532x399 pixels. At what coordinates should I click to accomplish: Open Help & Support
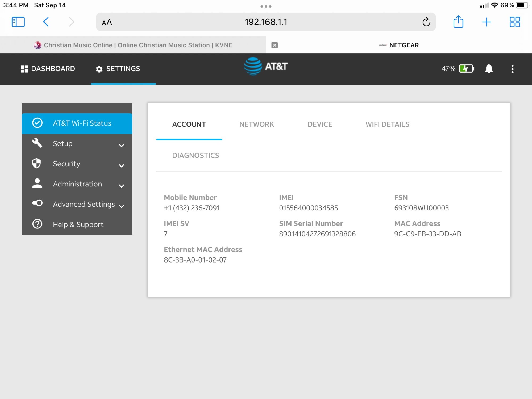(78, 224)
